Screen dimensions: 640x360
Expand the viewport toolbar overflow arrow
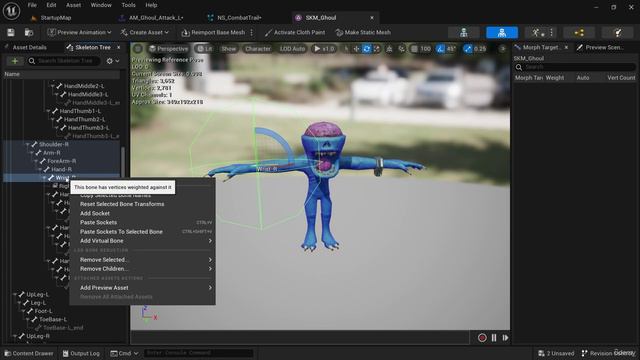tap(503, 49)
